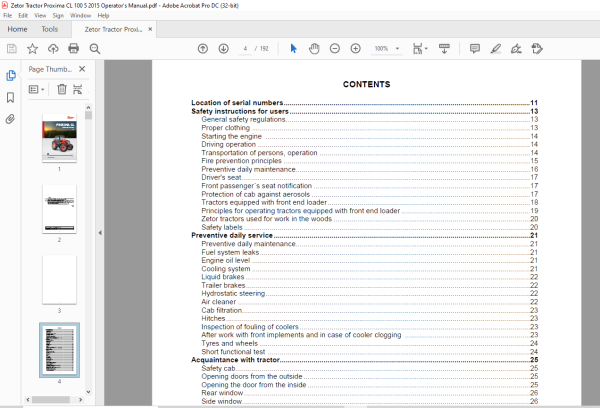Open the File menu
The height and width of the screenshot is (408, 600).
click(x=8, y=16)
